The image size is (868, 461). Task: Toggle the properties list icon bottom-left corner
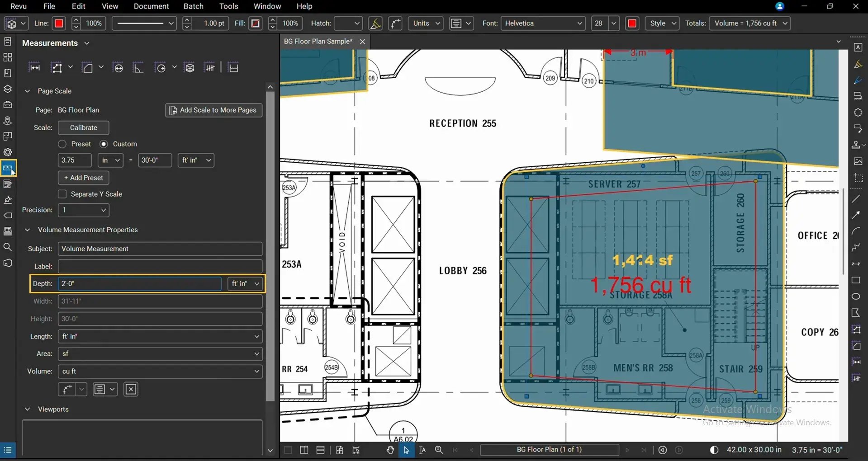[x=8, y=450]
